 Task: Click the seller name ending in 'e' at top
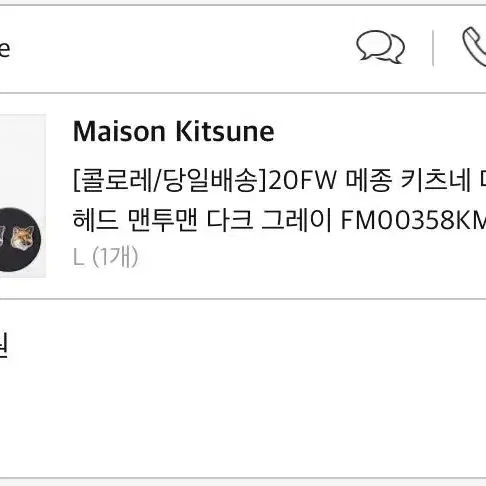point(5,49)
